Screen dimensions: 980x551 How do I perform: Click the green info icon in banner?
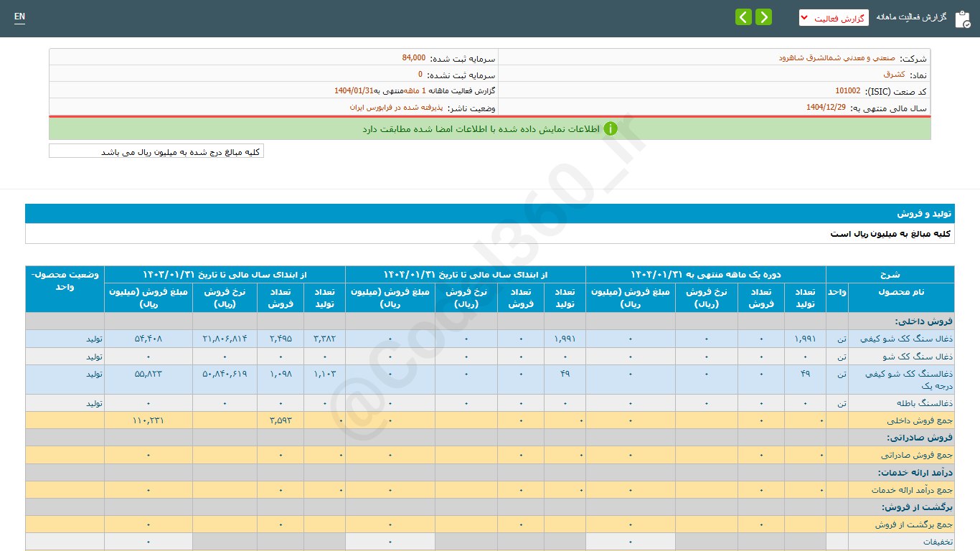pyautogui.click(x=610, y=129)
